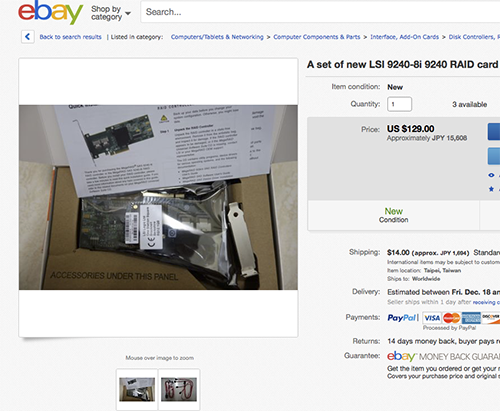Select the red cables thumbnail
The height and width of the screenshot is (411, 500).
(179, 389)
